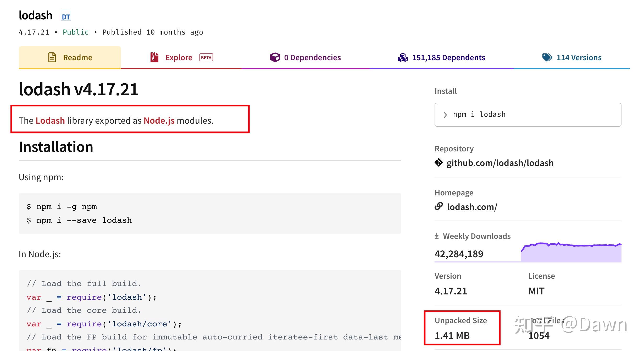Click the Dependents stacked cubes icon
This screenshot has height=351, width=644.
403,57
